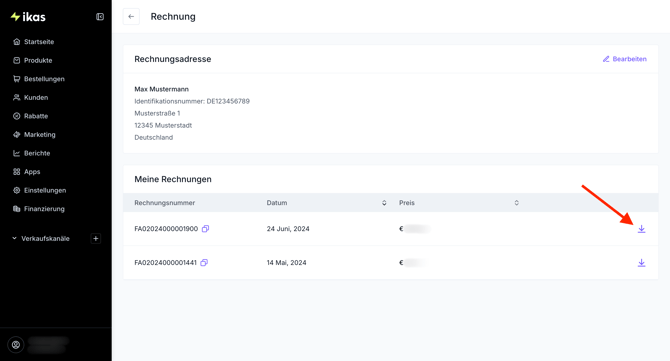Copy invoice number FA02024000001900
This screenshot has width=670, height=361.
click(206, 229)
